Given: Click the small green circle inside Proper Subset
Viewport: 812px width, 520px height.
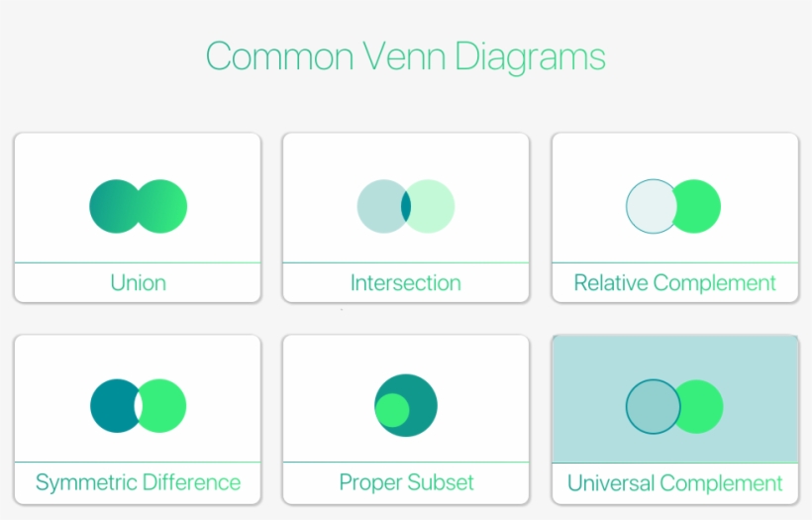Looking at the screenshot, I should tap(393, 410).
